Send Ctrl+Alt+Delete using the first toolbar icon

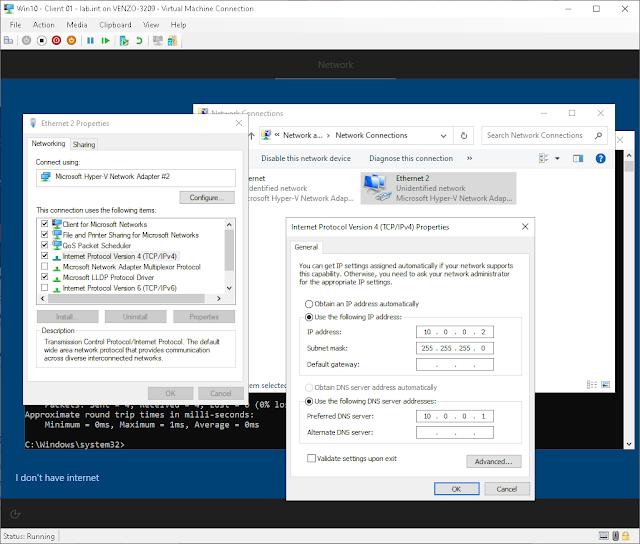[8, 40]
